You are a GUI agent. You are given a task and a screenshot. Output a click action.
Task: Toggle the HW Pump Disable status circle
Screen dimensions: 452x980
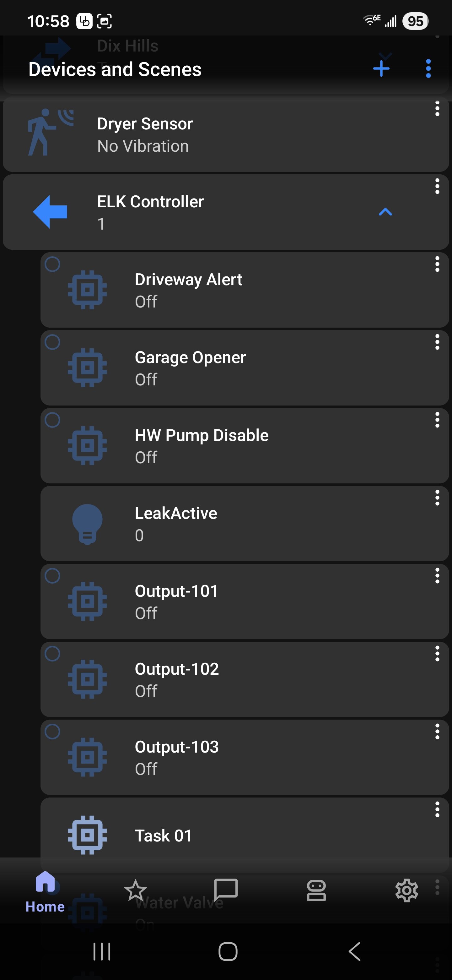(x=52, y=420)
